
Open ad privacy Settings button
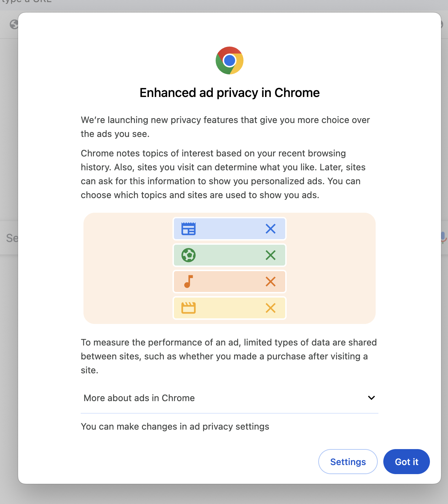tap(348, 462)
